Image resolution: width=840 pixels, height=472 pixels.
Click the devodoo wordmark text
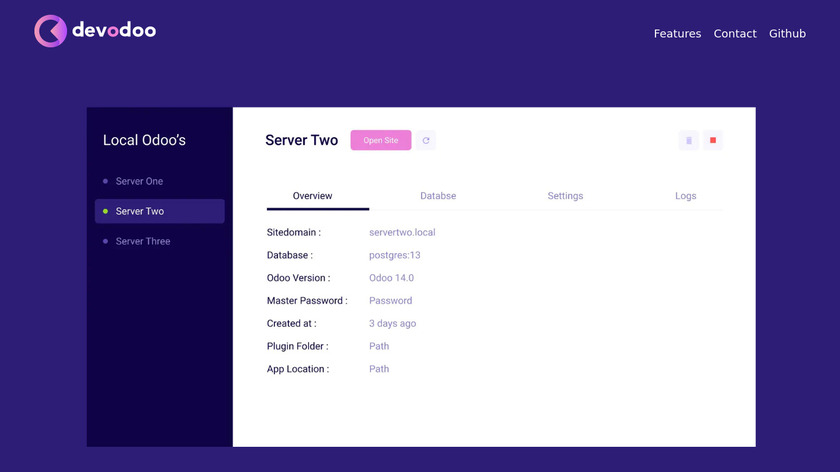[114, 30]
